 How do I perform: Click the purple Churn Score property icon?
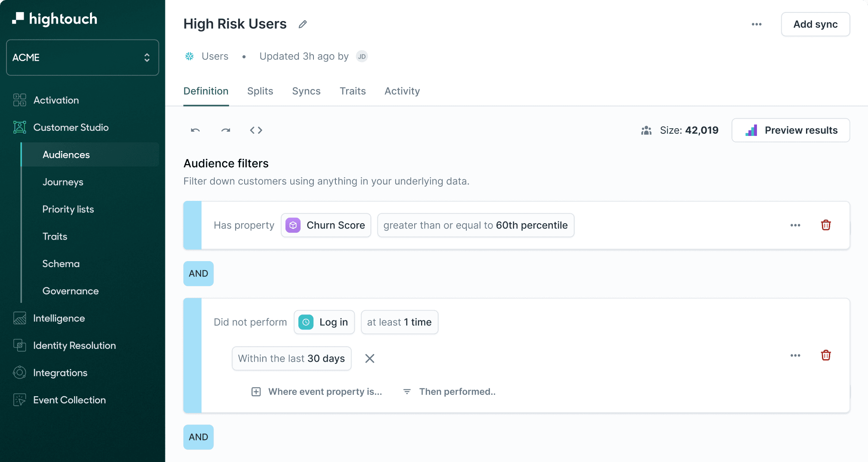pyautogui.click(x=293, y=225)
